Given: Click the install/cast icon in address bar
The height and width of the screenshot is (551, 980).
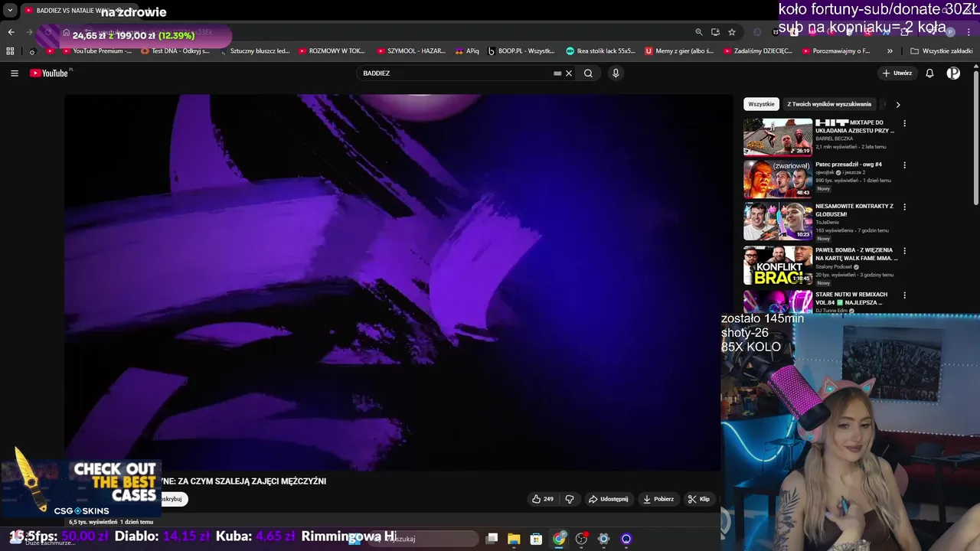Looking at the screenshot, I should pos(715,32).
